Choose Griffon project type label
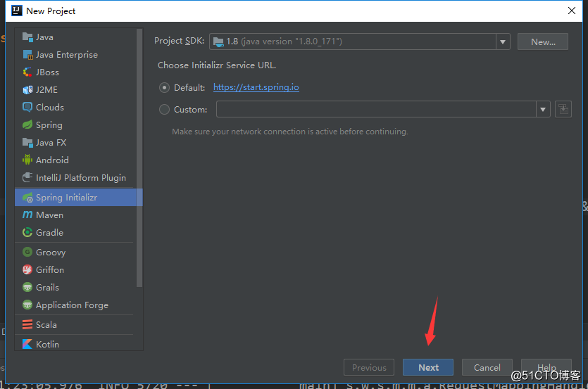This screenshot has height=389, width=588. 50,270
